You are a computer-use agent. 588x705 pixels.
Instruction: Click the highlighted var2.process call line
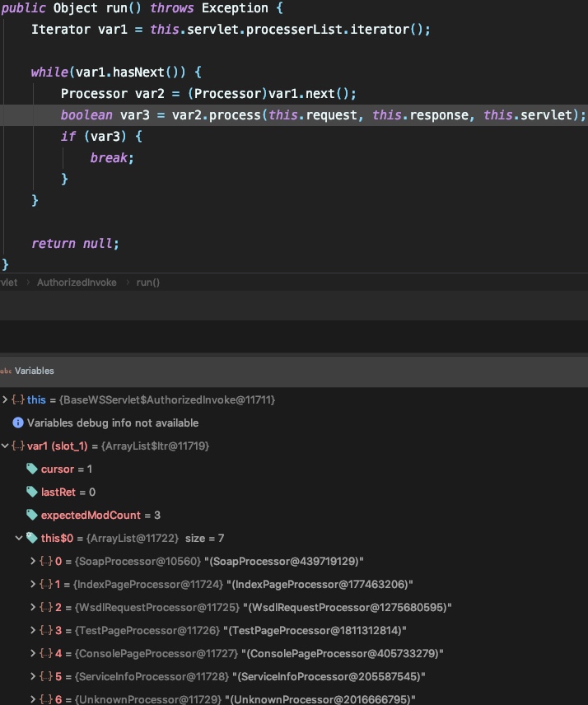(x=294, y=115)
